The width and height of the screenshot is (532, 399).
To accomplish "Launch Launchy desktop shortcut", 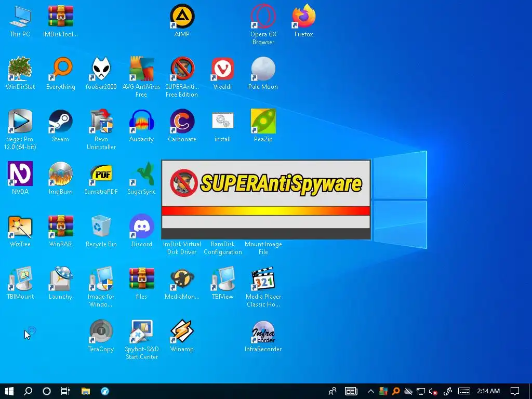I will click(60, 283).
